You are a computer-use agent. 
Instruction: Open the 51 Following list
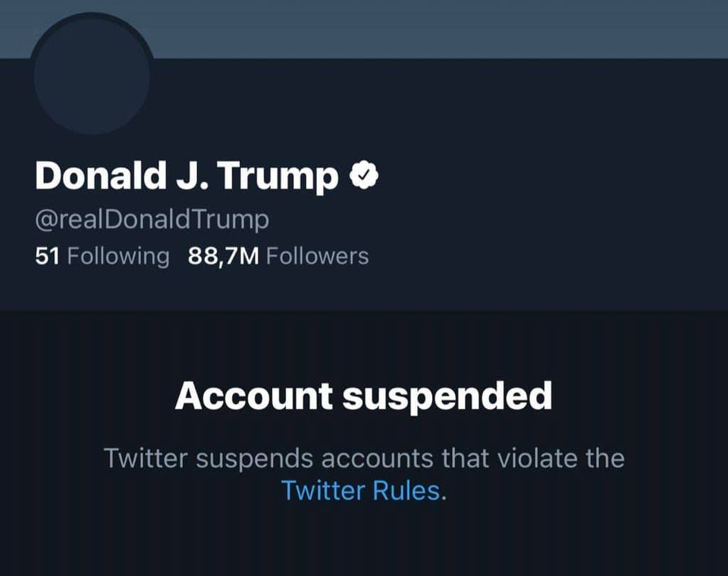(x=102, y=256)
